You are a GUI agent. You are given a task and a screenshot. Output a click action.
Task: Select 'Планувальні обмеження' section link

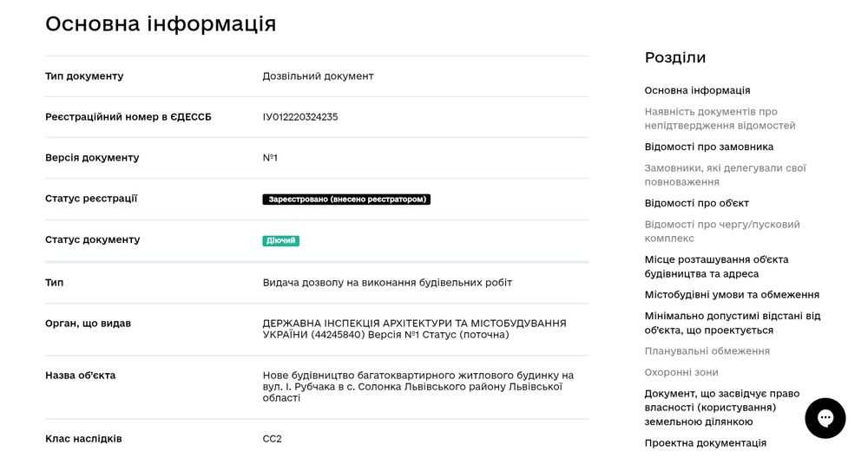707,351
